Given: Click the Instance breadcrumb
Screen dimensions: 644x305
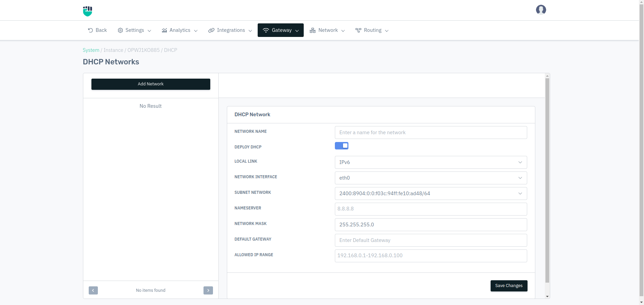Looking at the screenshot, I should [113, 50].
